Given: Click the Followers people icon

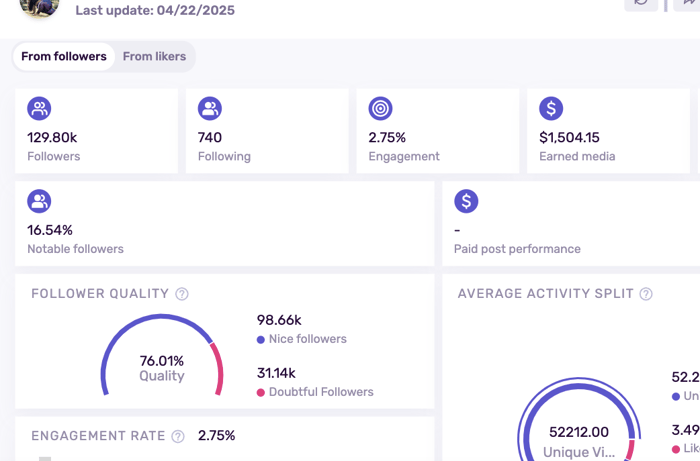Looking at the screenshot, I should click(39, 108).
